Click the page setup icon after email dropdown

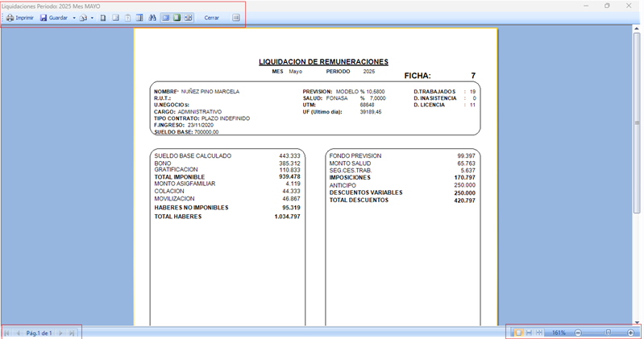click(103, 18)
